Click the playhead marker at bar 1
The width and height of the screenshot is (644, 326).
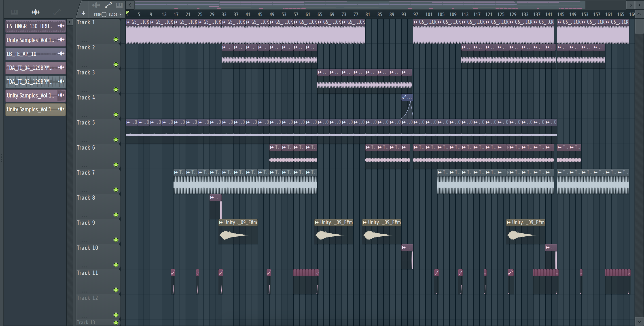coord(127,13)
